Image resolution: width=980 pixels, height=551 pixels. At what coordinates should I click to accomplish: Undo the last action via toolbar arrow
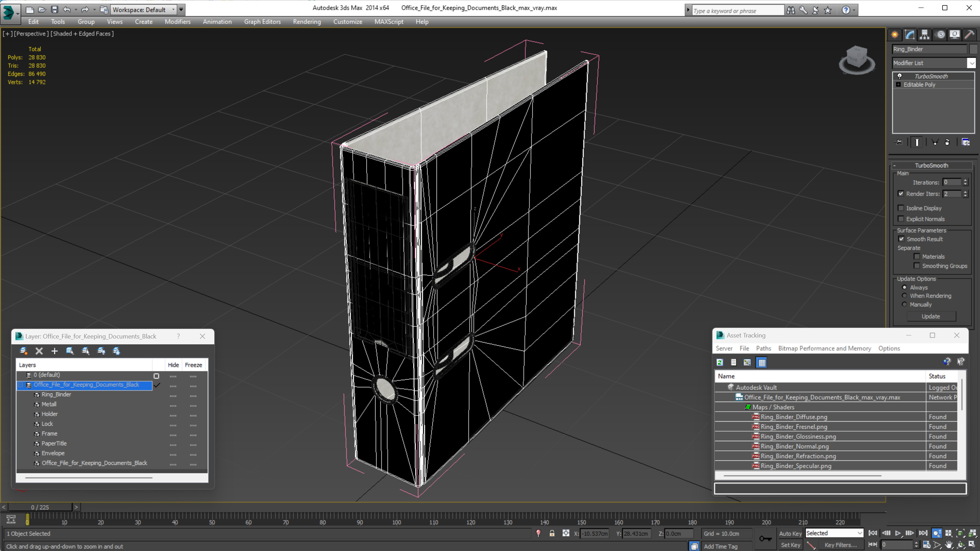click(x=67, y=10)
